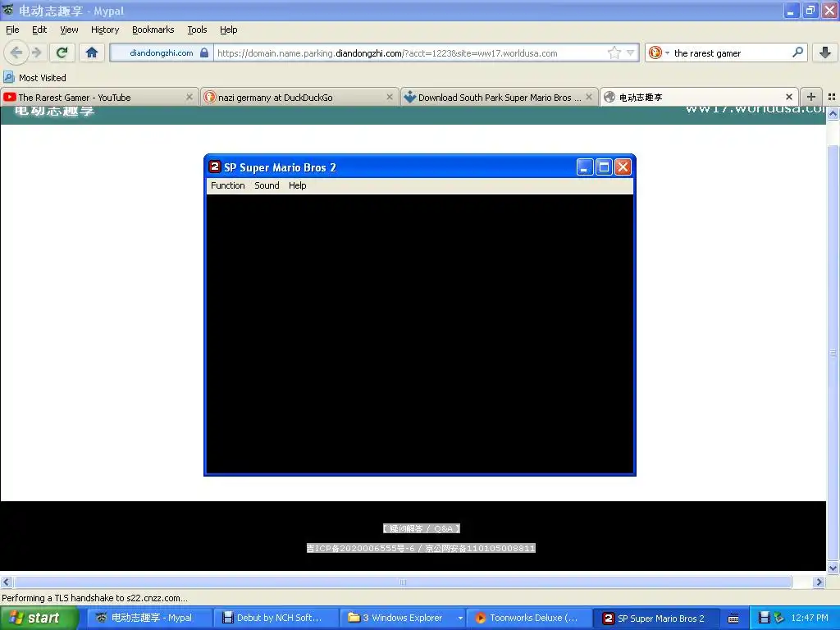Go back with the browser Back arrow
Image resolution: width=840 pixels, height=630 pixels.
point(16,52)
